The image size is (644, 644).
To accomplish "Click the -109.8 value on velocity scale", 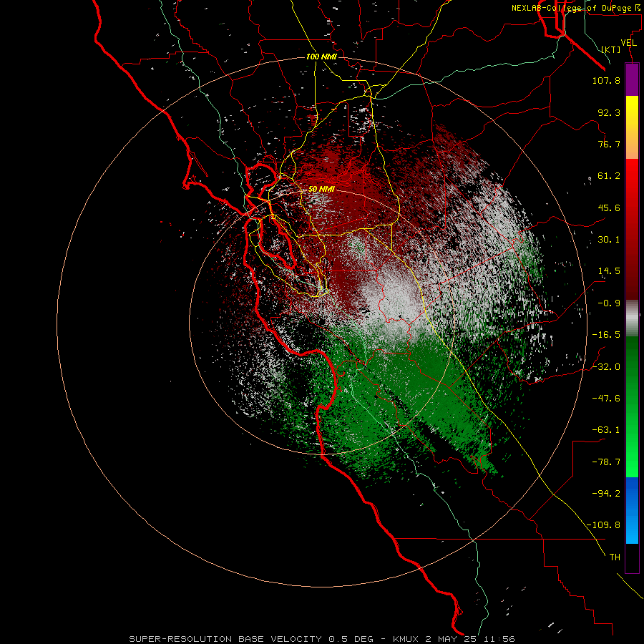I will 603,525.
